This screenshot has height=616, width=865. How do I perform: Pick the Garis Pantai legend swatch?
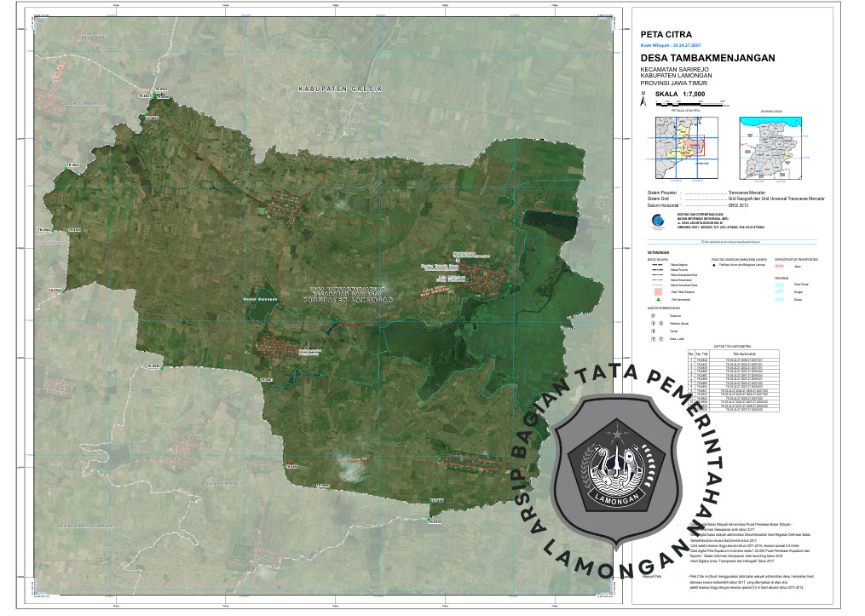[779, 283]
